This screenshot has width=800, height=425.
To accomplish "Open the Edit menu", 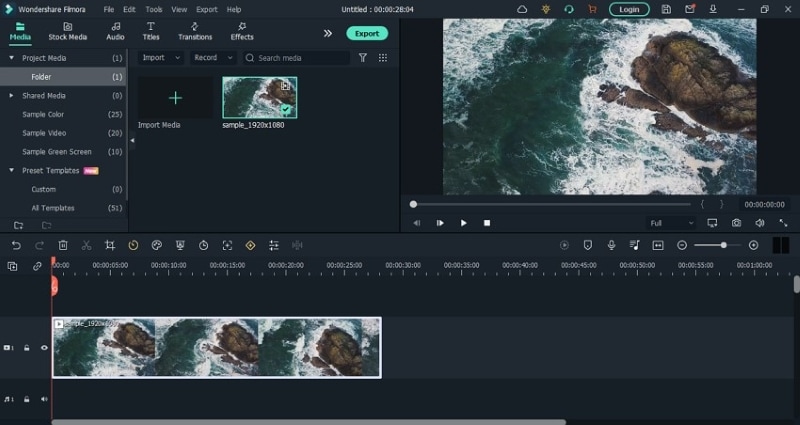I will 130,9.
